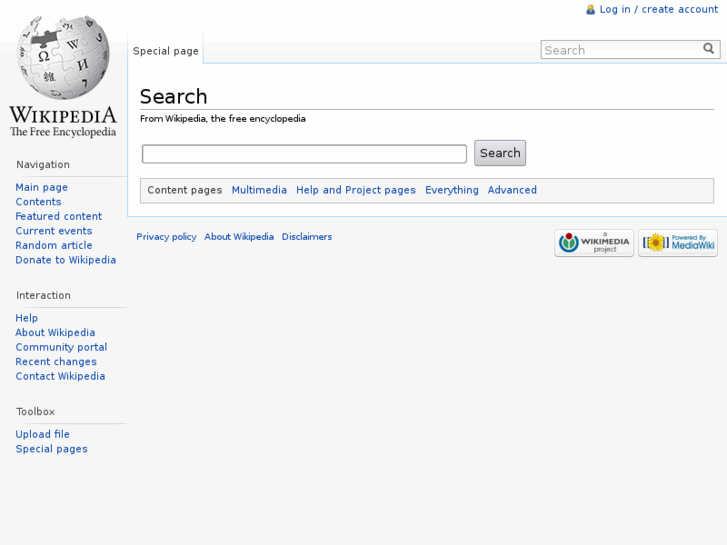Screen dimensions: 727x545
Task: View Current events page
Action: 54,231
